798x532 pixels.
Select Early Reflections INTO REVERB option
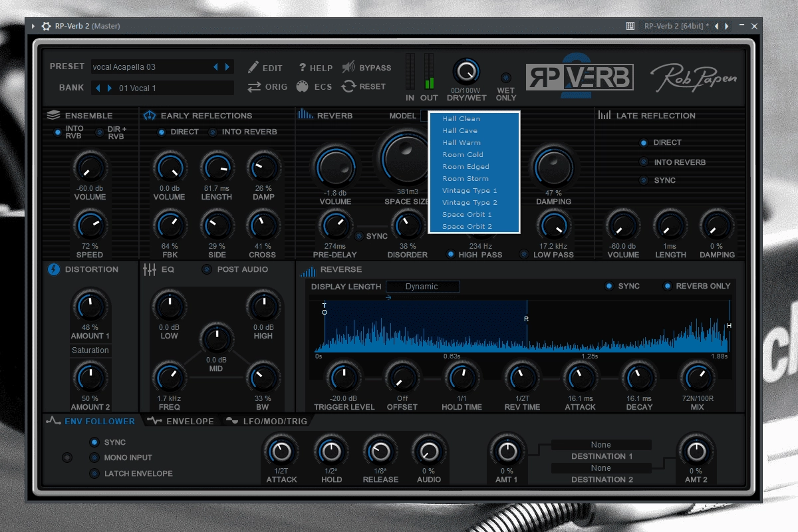pos(213,132)
